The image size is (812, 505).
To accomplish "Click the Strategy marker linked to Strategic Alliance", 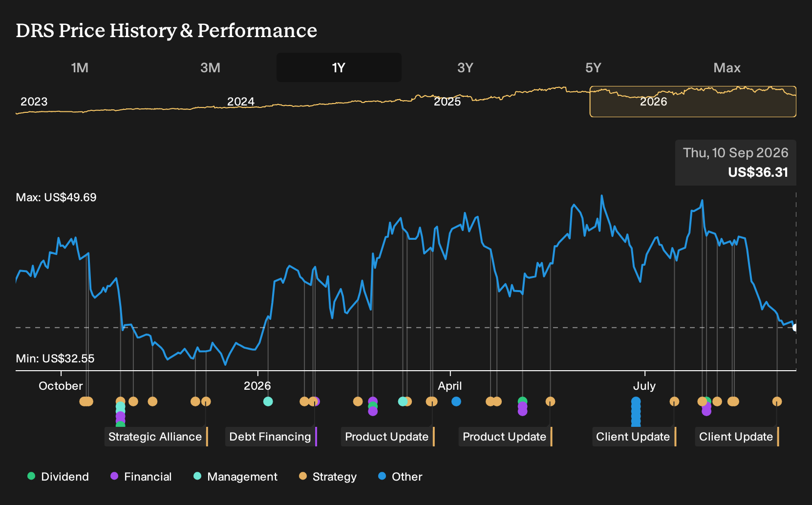I will [x=206, y=401].
